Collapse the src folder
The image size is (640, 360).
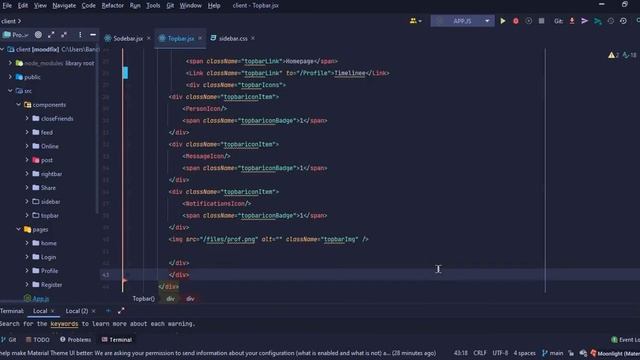point(10,91)
